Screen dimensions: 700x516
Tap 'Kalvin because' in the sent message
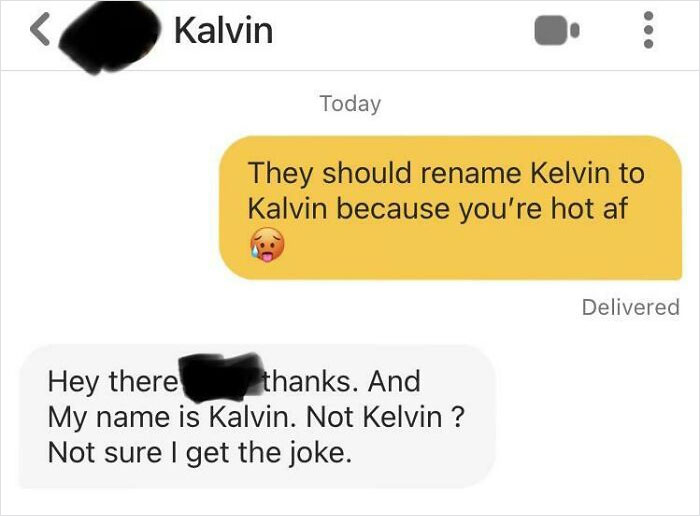(x=349, y=208)
